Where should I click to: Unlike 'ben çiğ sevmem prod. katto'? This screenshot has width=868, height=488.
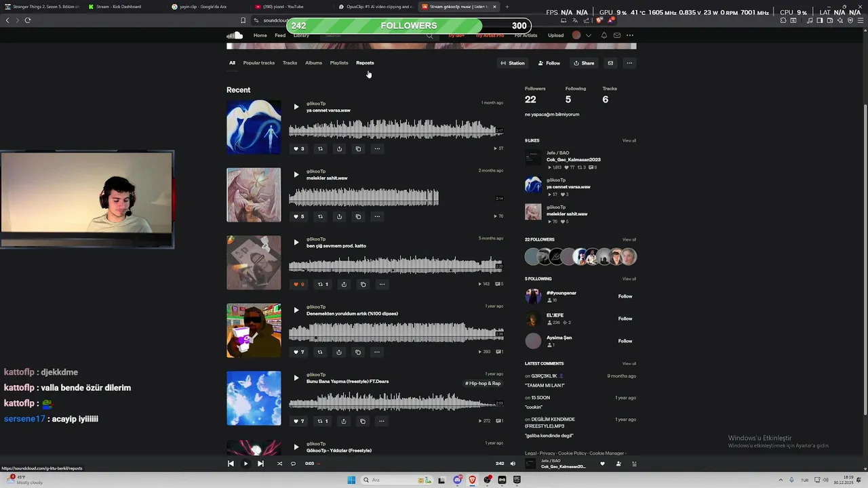(x=298, y=284)
